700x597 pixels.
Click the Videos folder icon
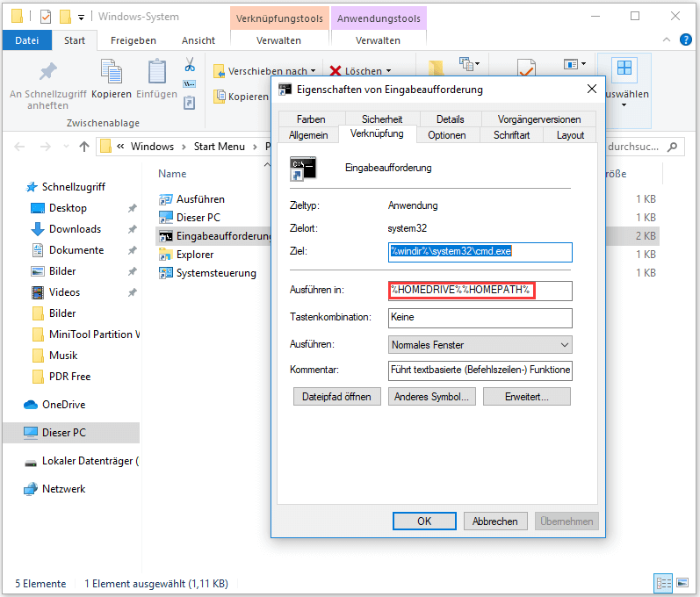pyautogui.click(x=38, y=292)
